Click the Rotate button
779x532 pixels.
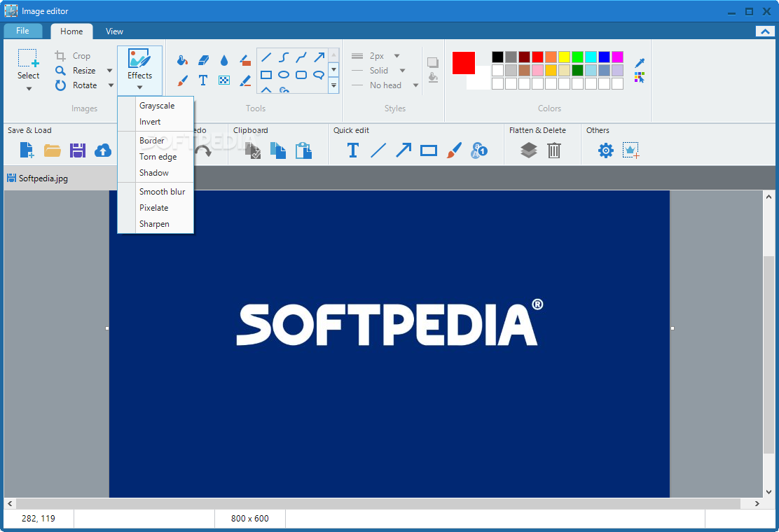click(x=76, y=85)
